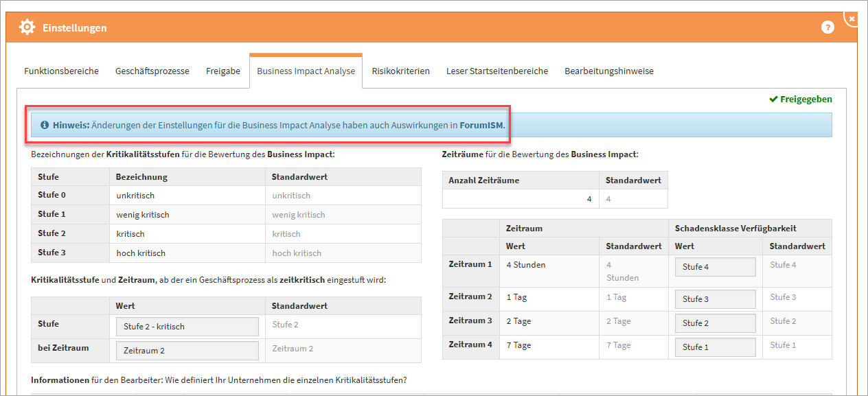Viewport: 868px width, 396px height.
Task: Click the settings gear icon in header
Action: pos(27,27)
